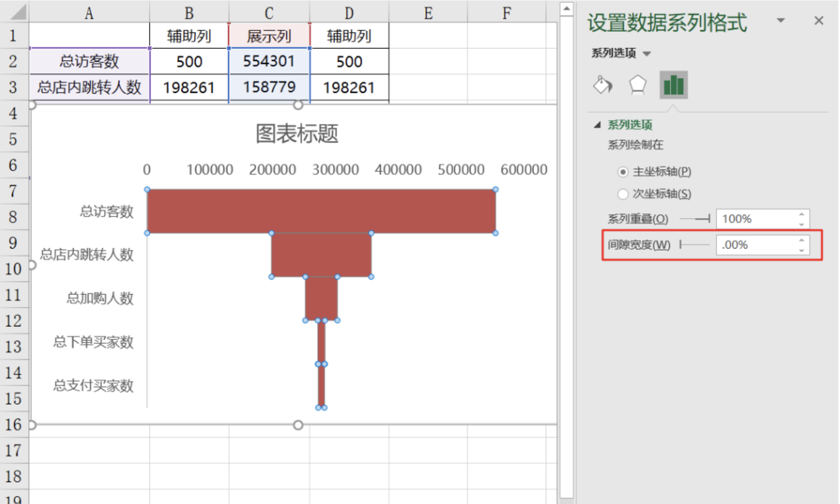
Task: Expand the 系列选项 dropdown arrow
Action: tap(647, 54)
